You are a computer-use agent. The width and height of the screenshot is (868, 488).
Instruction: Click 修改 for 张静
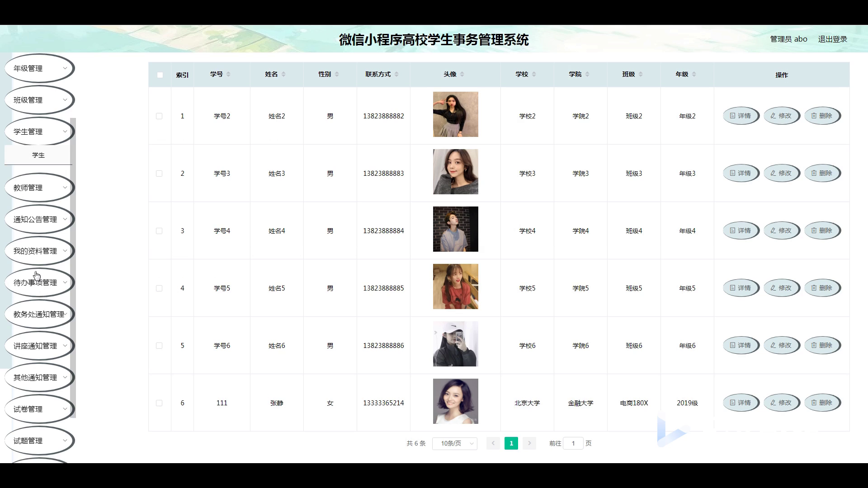(x=782, y=403)
